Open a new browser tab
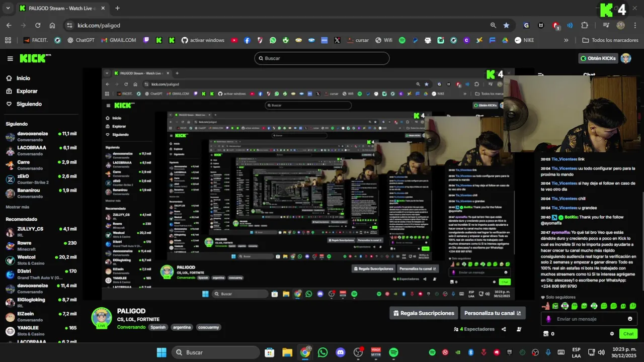Image resolution: width=644 pixels, height=362 pixels. (x=117, y=8)
